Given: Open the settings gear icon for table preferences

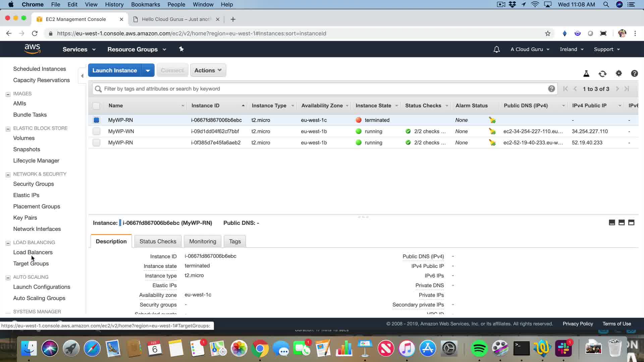Looking at the screenshot, I should pos(619,73).
